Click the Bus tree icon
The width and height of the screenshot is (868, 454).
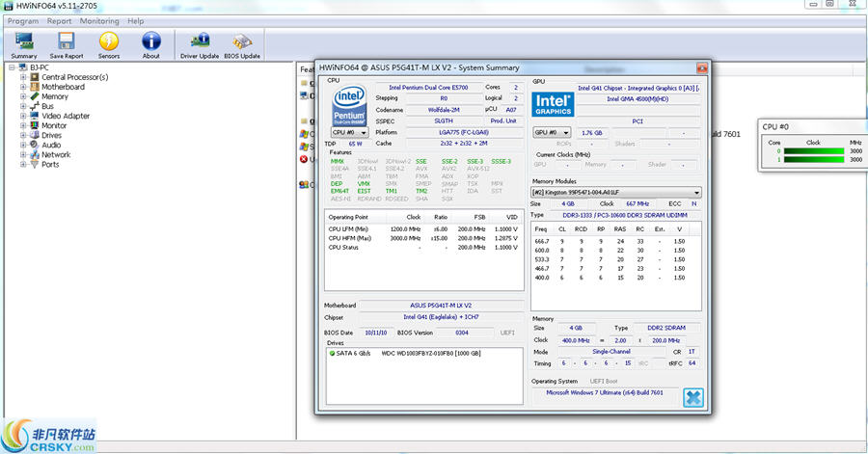pos(35,106)
